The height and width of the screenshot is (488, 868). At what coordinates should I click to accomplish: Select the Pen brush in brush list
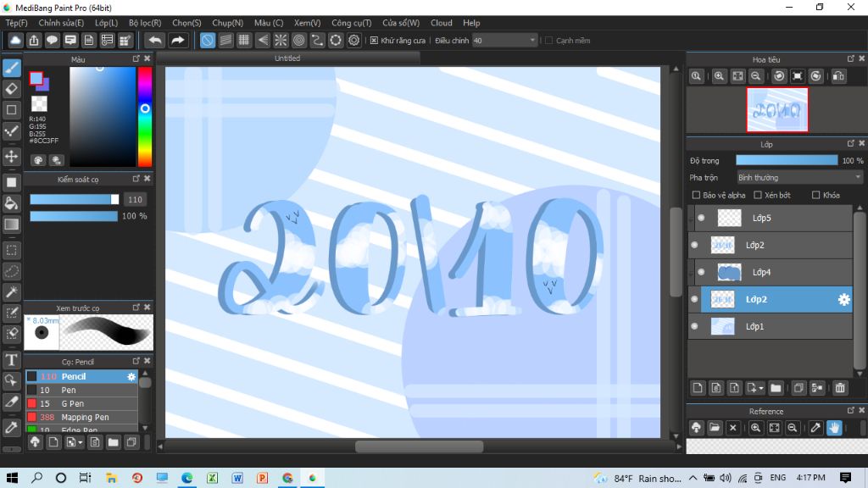(81, 390)
